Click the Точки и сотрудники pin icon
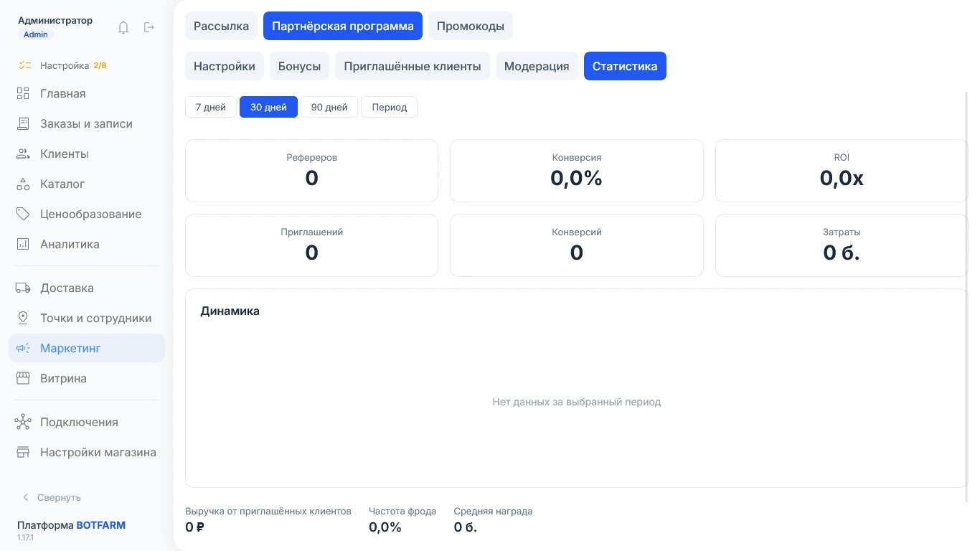The width and height of the screenshot is (980, 551). pyautogui.click(x=23, y=318)
